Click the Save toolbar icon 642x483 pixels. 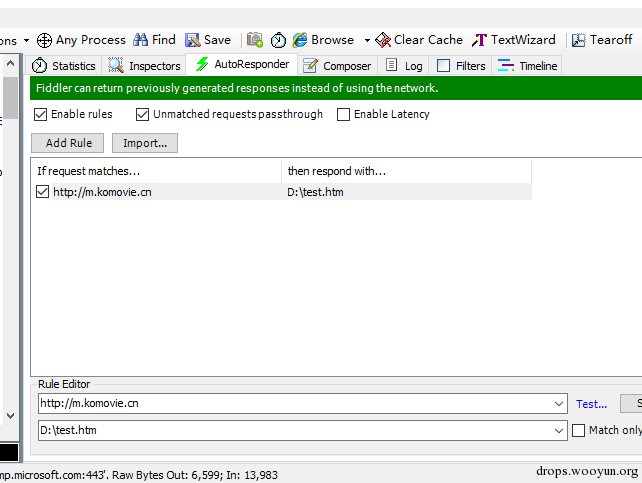192,40
